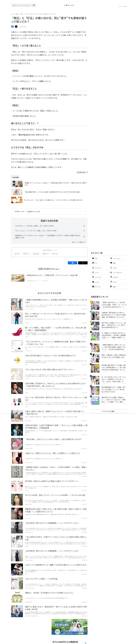Open 「実は目薬が苦手…」 next article
138x644 pixels.
click(x=52, y=192)
